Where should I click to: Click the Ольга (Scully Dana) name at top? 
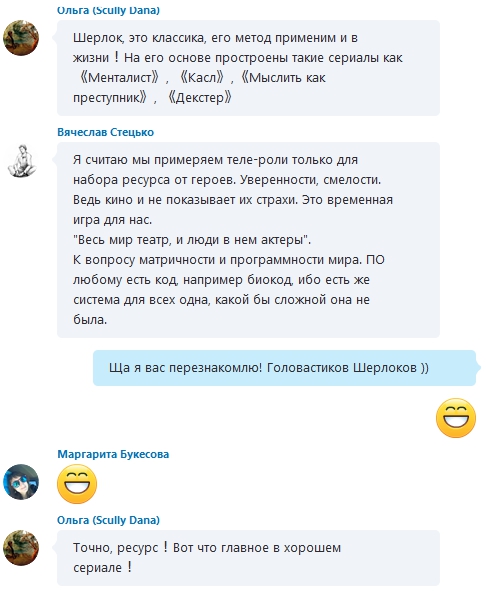pos(108,11)
